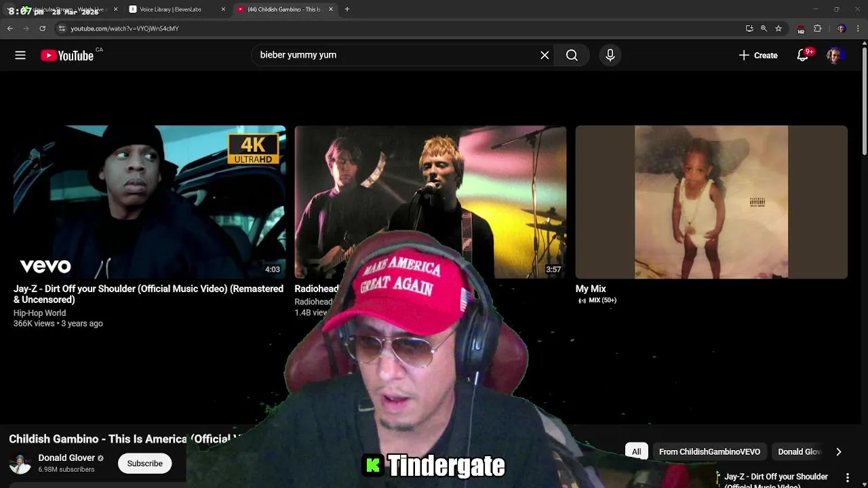Open a new browser tab

point(347,9)
